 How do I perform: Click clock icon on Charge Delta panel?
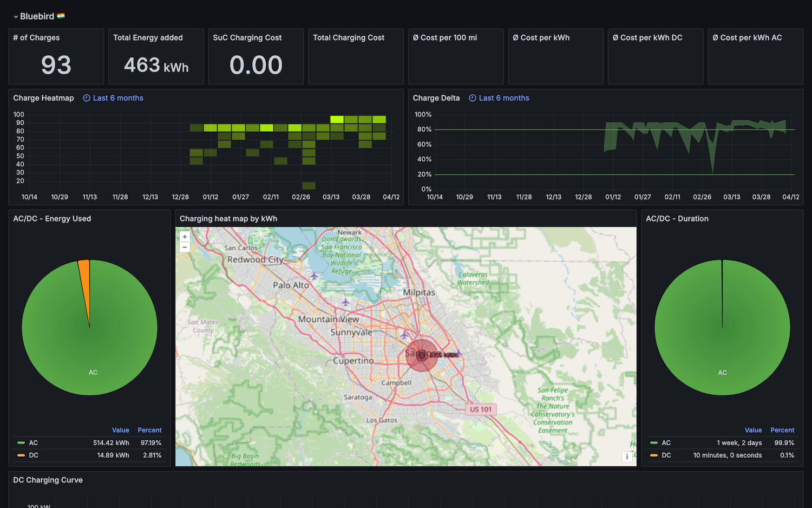pyautogui.click(x=473, y=98)
